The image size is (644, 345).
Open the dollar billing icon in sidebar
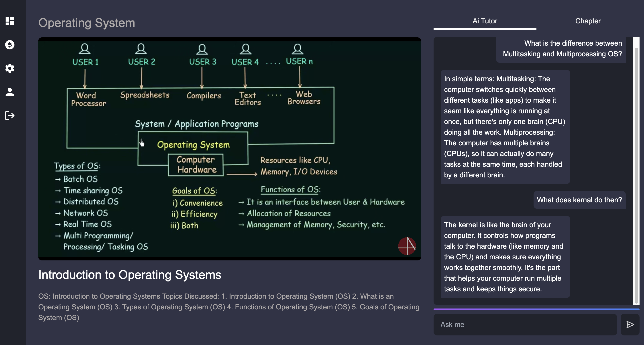pos(10,45)
